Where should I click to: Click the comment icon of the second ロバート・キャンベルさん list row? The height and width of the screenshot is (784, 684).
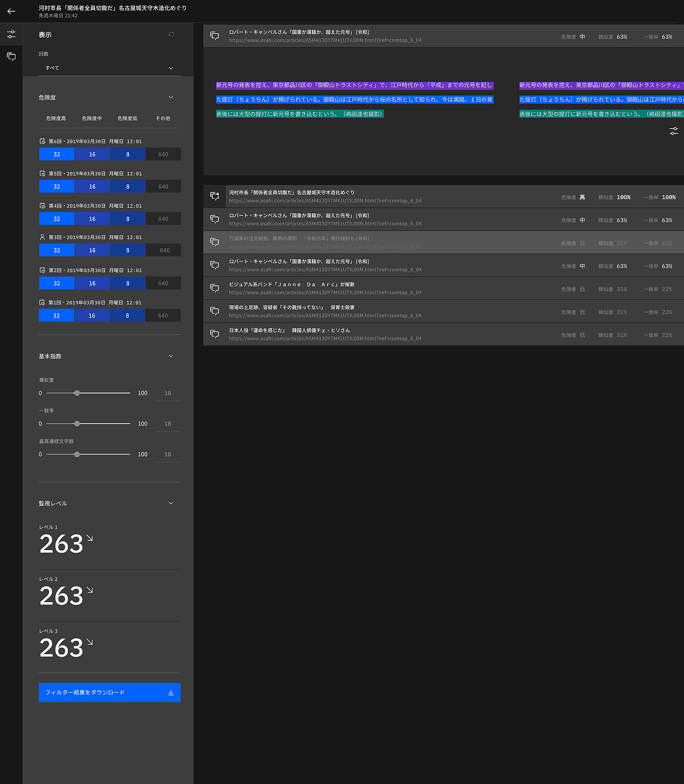coord(215,265)
